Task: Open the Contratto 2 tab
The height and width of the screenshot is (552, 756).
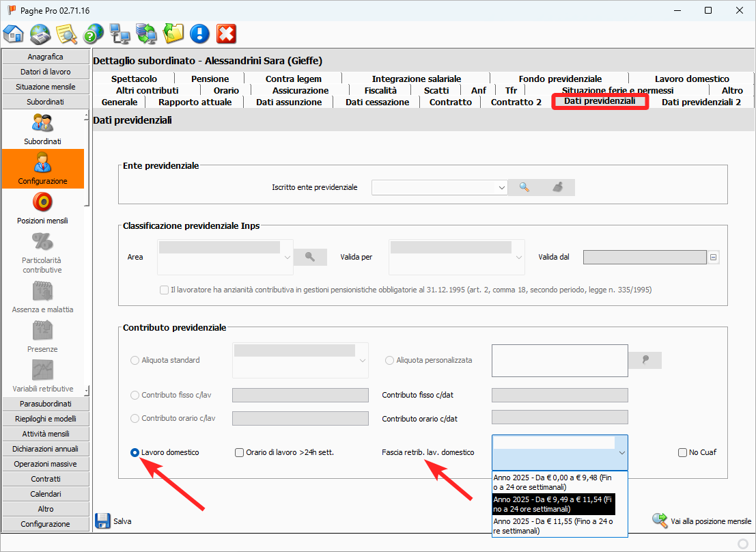Action: 516,102
